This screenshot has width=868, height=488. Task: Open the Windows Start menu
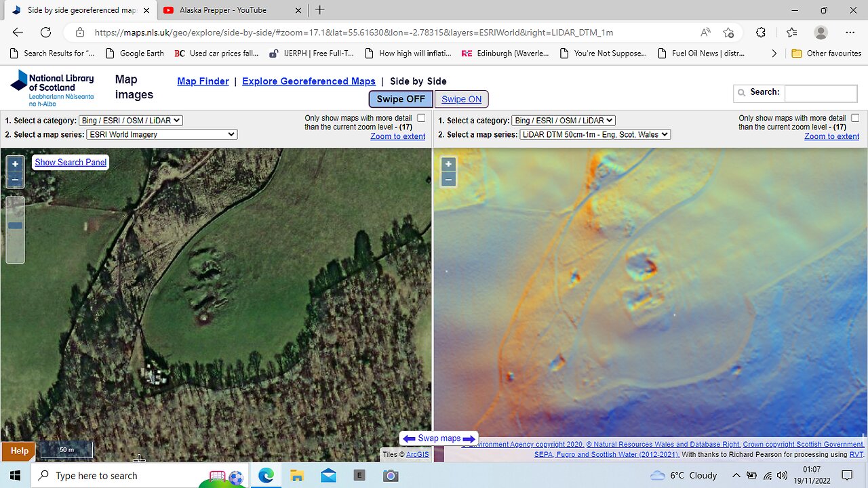click(16, 475)
